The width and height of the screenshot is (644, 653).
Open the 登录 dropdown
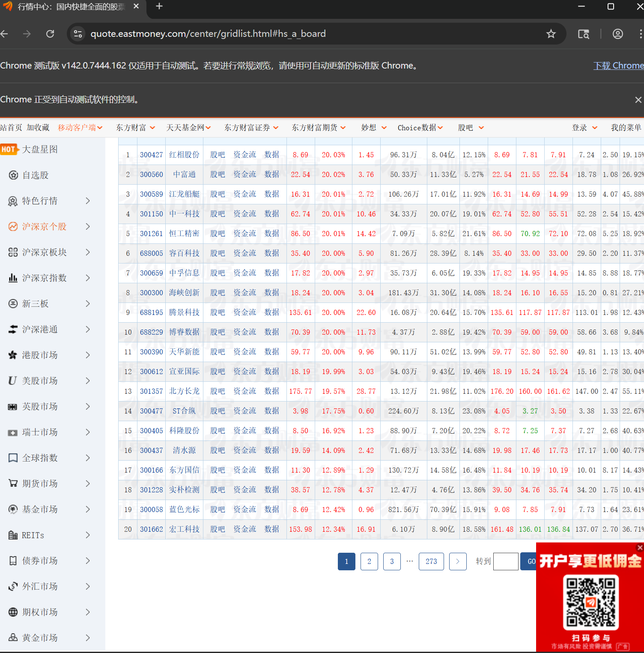click(584, 128)
